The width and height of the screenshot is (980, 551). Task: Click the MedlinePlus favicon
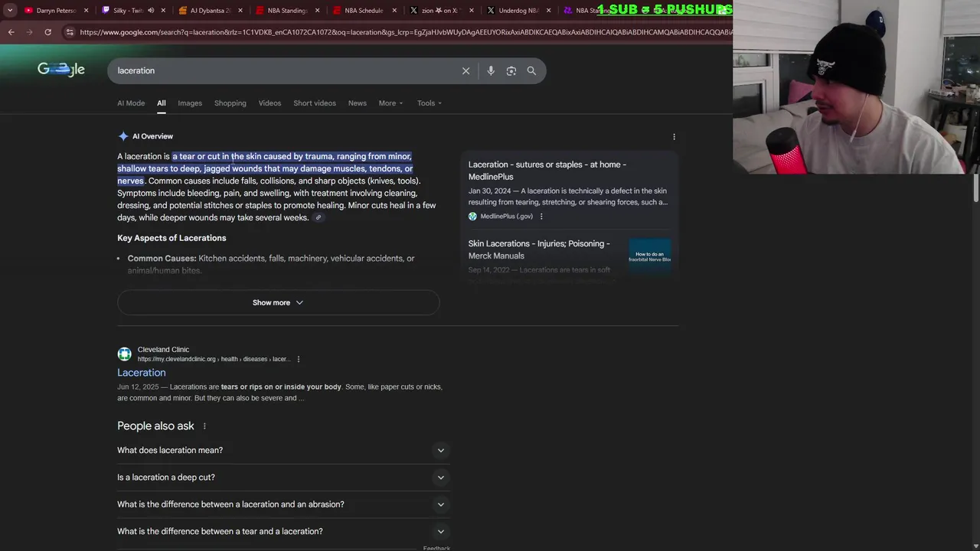[x=472, y=217]
